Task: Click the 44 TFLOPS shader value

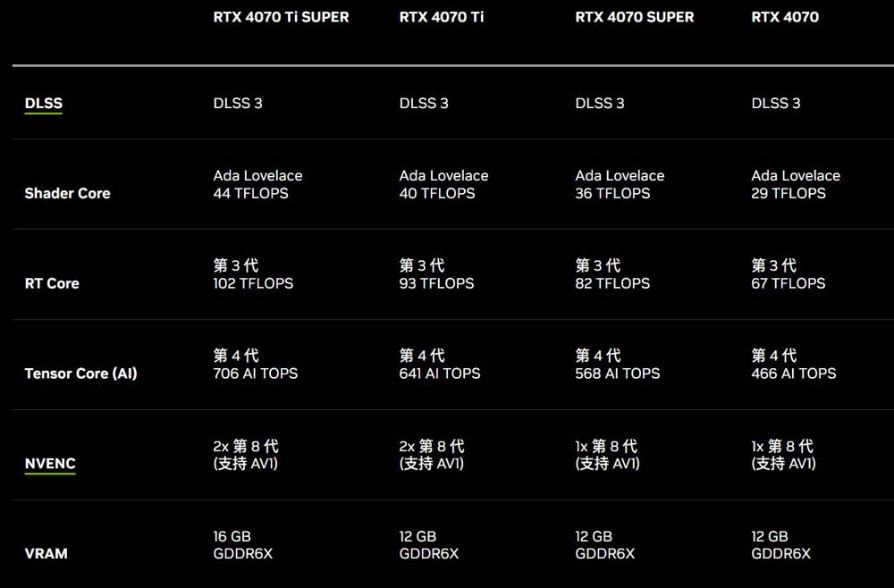Action: pos(250,193)
